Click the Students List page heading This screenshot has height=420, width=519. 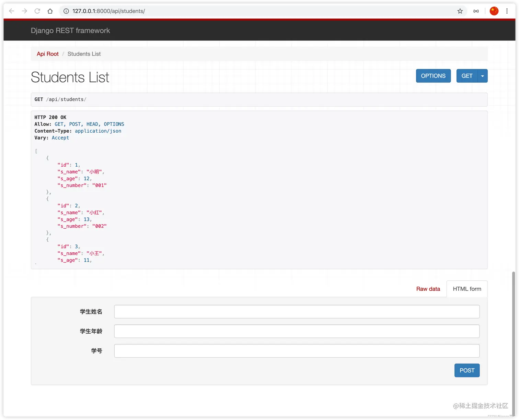(x=70, y=77)
